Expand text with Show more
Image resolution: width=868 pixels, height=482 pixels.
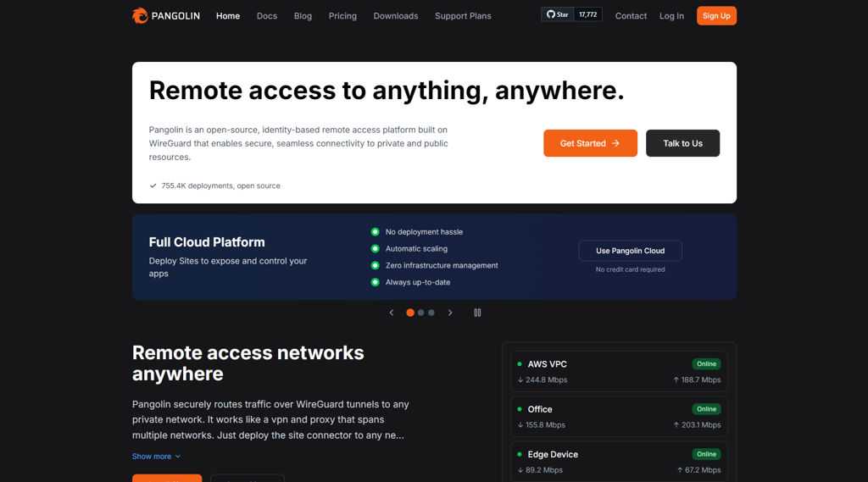point(156,457)
